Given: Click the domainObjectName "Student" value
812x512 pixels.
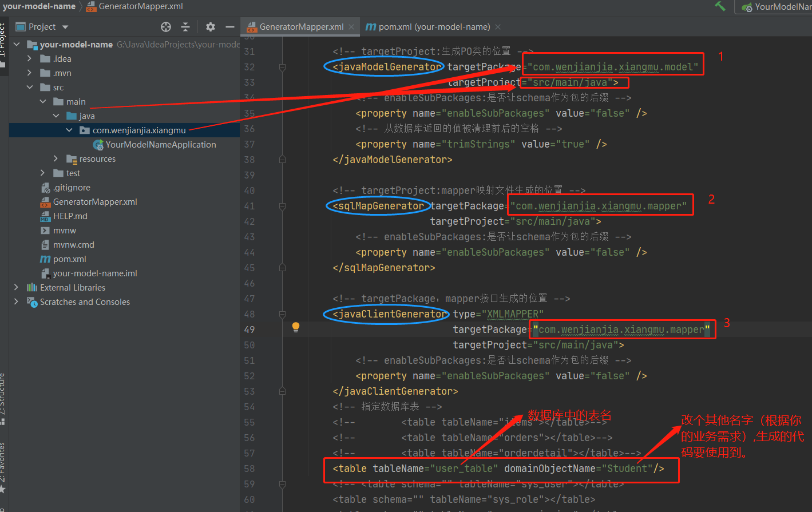Looking at the screenshot, I should [x=627, y=469].
